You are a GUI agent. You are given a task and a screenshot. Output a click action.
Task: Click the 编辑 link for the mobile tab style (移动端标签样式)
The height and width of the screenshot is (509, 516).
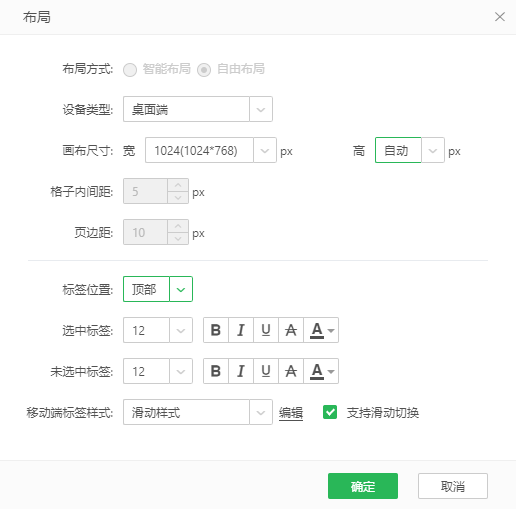point(291,413)
